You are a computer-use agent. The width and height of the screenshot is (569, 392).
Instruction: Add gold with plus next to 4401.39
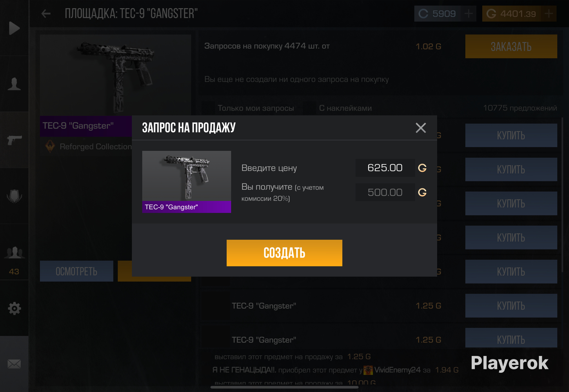549,14
